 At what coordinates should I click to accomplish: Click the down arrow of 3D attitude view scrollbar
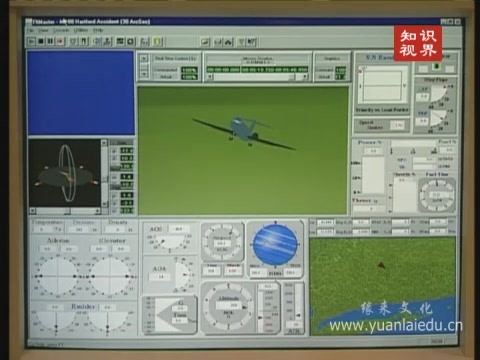pos(104,203)
